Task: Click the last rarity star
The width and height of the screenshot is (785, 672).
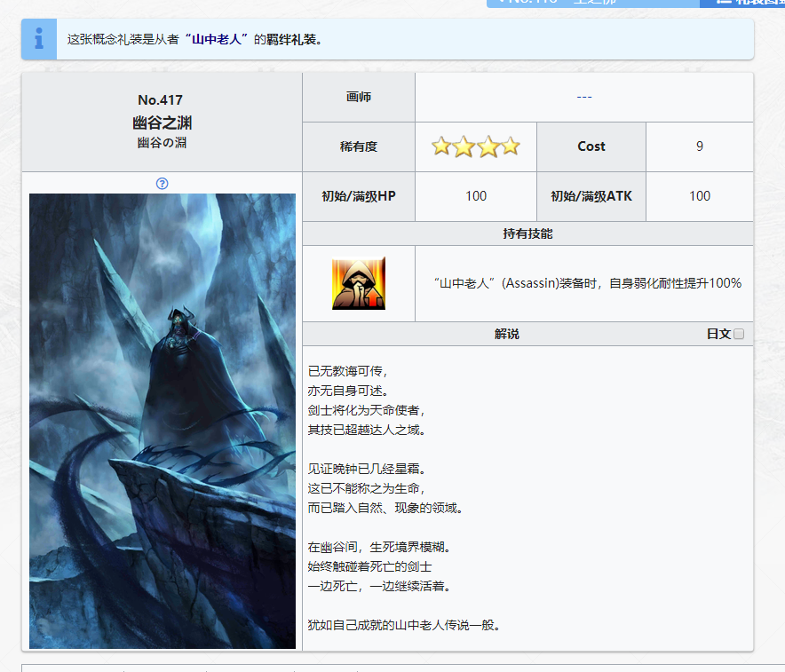Action: (x=511, y=146)
